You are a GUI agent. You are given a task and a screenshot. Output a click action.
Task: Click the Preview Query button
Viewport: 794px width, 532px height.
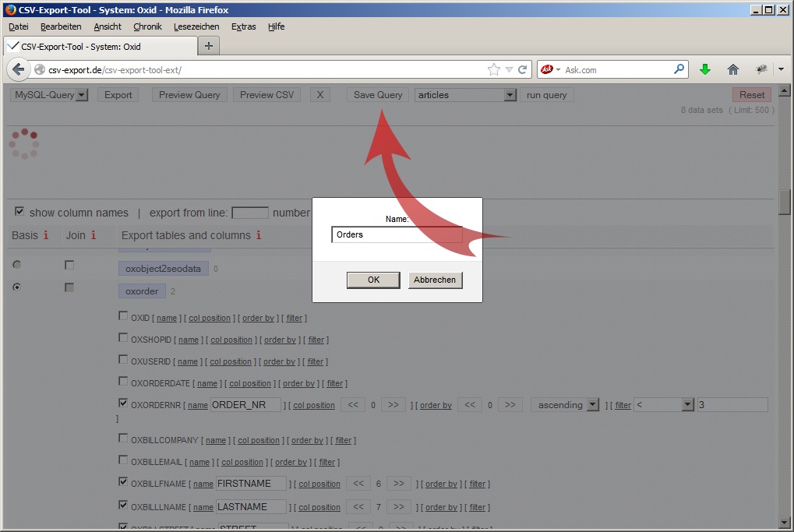pyautogui.click(x=189, y=95)
